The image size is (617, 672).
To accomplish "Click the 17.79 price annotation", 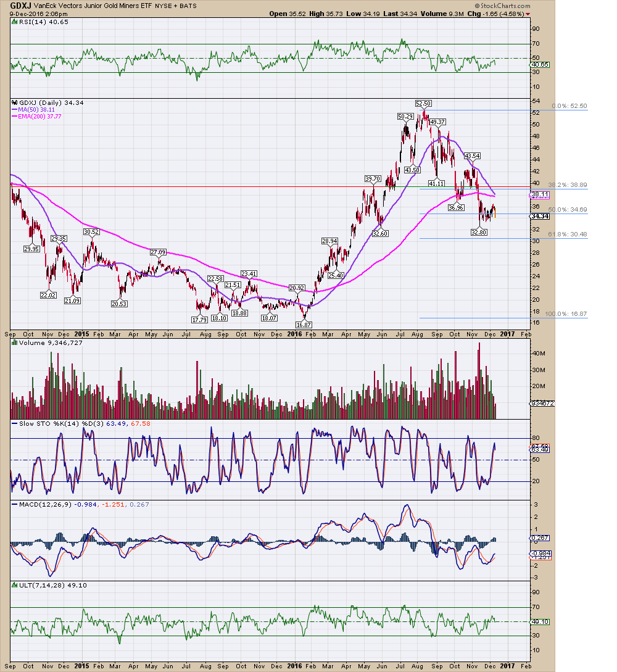I will tap(199, 320).
